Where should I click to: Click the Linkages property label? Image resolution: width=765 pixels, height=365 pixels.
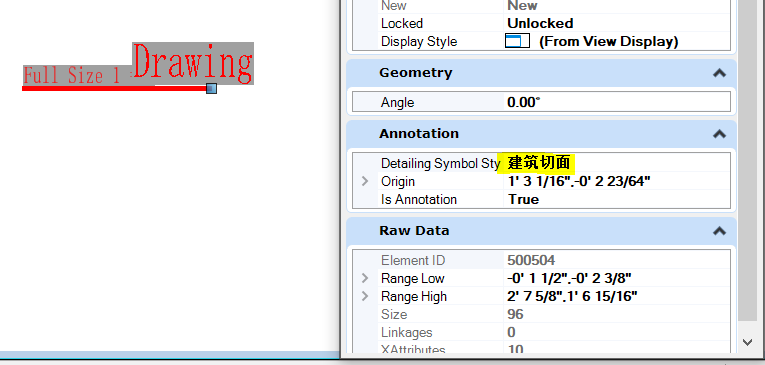tap(406, 333)
